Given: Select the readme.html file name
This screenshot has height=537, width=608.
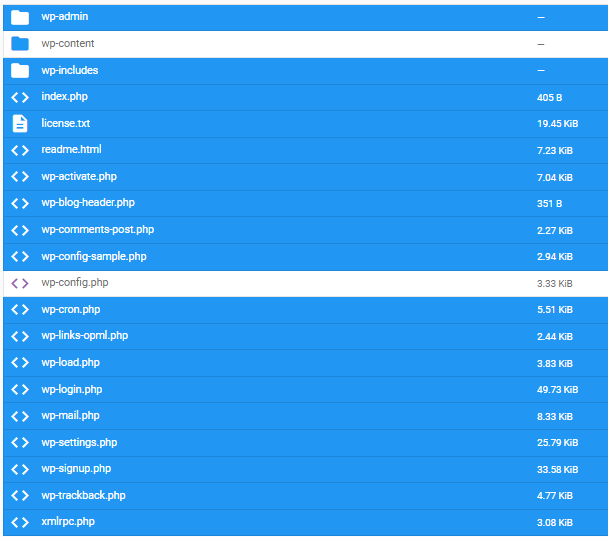Looking at the screenshot, I should click(x=71, y=149).
